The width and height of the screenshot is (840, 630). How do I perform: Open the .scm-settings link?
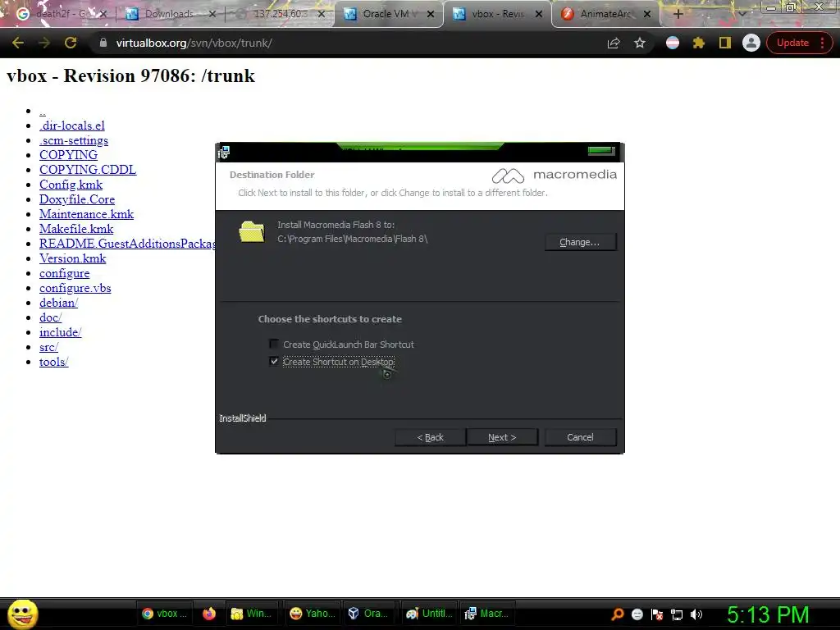pyautogui.click(x=73, y=140)
